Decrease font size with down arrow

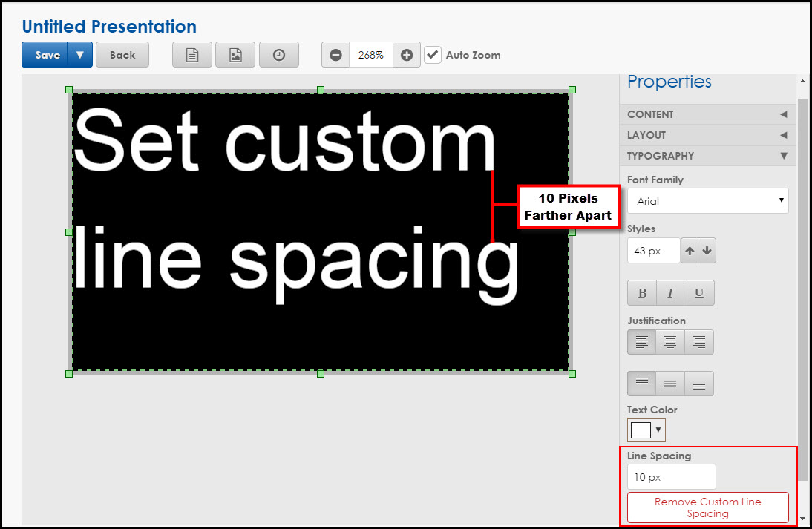[707, 251]
